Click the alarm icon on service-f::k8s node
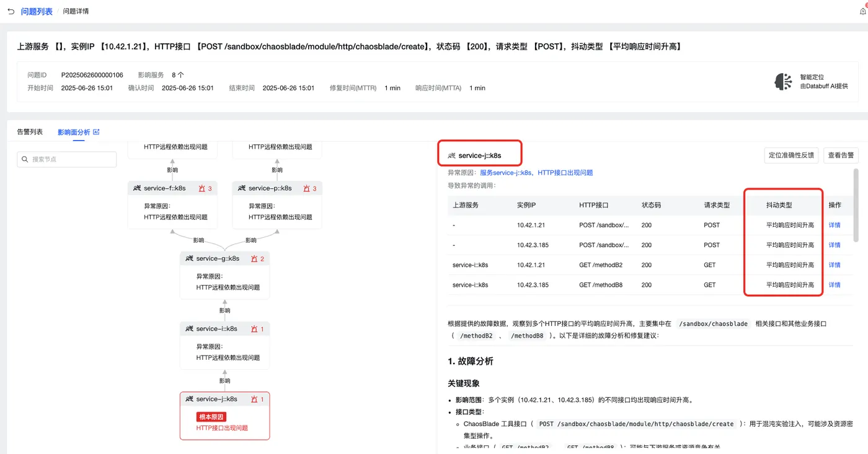The height and width of the screenshot is (454, 868). pos(202,188)
